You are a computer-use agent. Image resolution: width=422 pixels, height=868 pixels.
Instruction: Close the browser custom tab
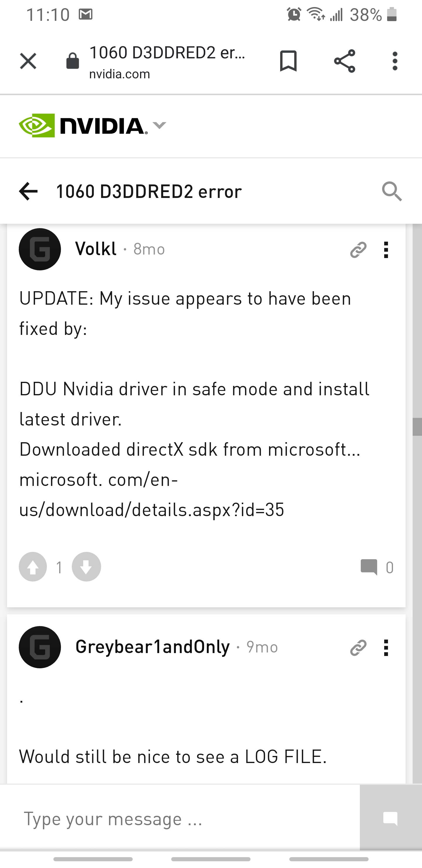(x=28, y=61)
